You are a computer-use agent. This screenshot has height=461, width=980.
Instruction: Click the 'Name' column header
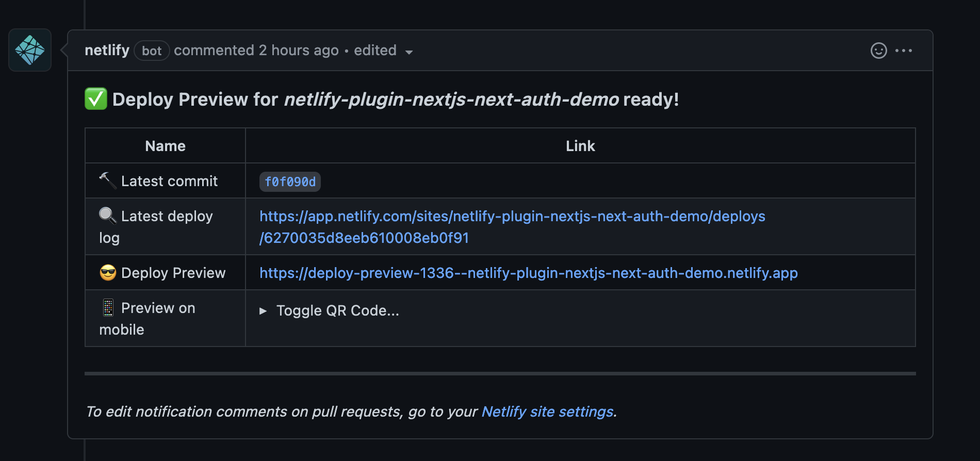point(165,146)
